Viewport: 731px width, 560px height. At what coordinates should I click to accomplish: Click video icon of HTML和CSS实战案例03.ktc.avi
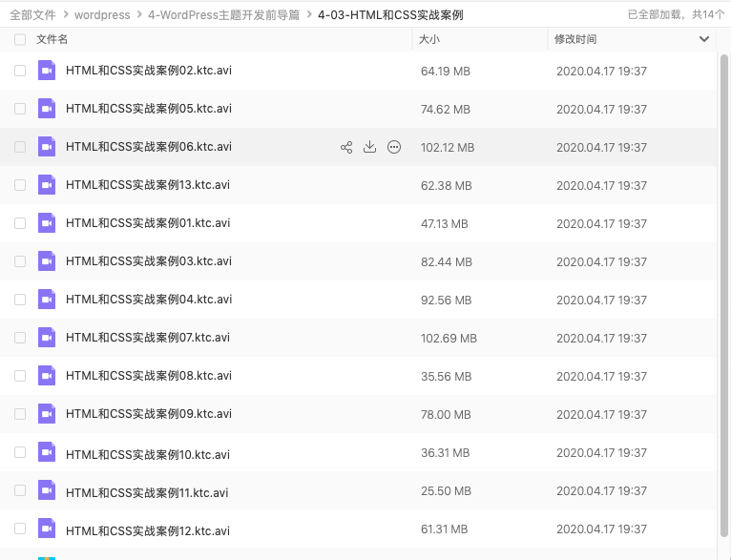[47, 261]
